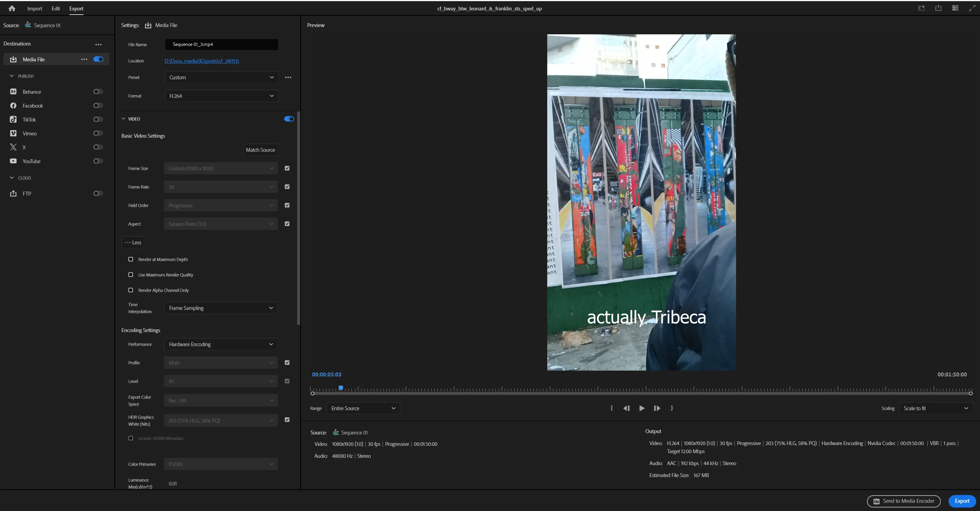Click the quick export share icon

point(938,8)
